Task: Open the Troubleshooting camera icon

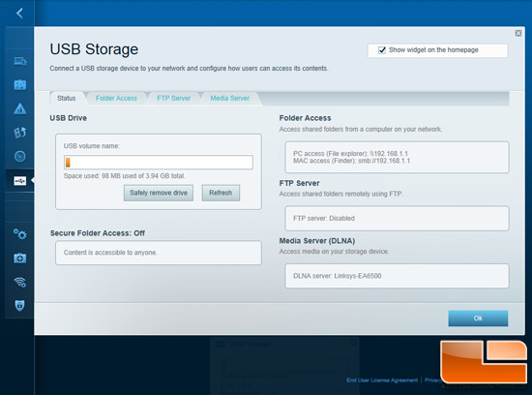Action: coord(20,258)
